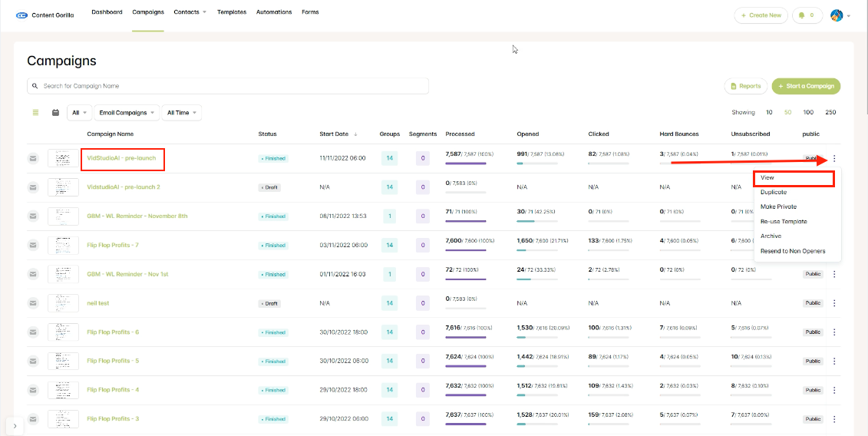Expand the All Time date filter
The image size is (868, 436).
click(x=182, y=113)
